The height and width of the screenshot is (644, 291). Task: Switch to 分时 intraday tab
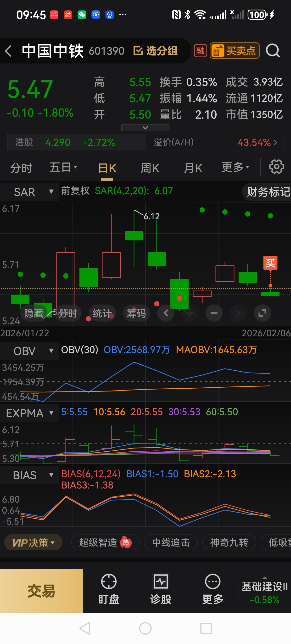pyautogui.click(x=21, y=168)
